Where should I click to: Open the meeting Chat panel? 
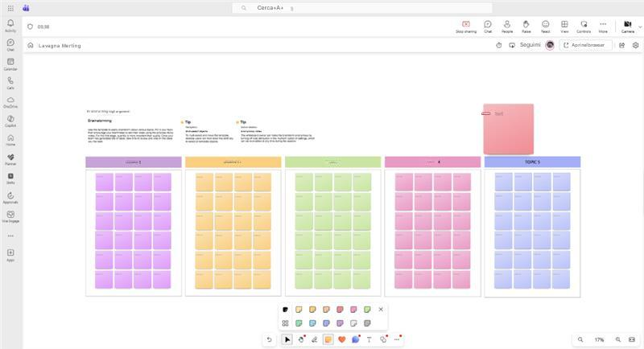[x=488, y=27]
